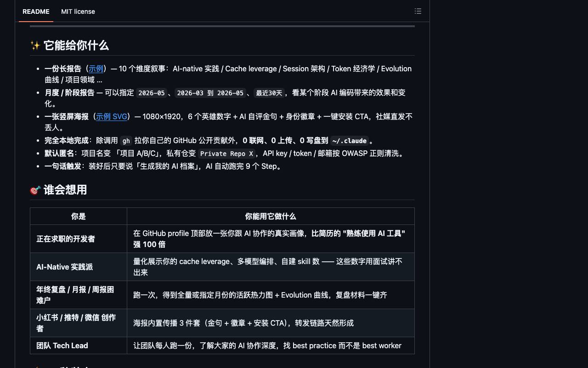This screenshot has height=368, width=588.
Task: Click the bold text 一张竖屏海报
Action: [67, 116]
